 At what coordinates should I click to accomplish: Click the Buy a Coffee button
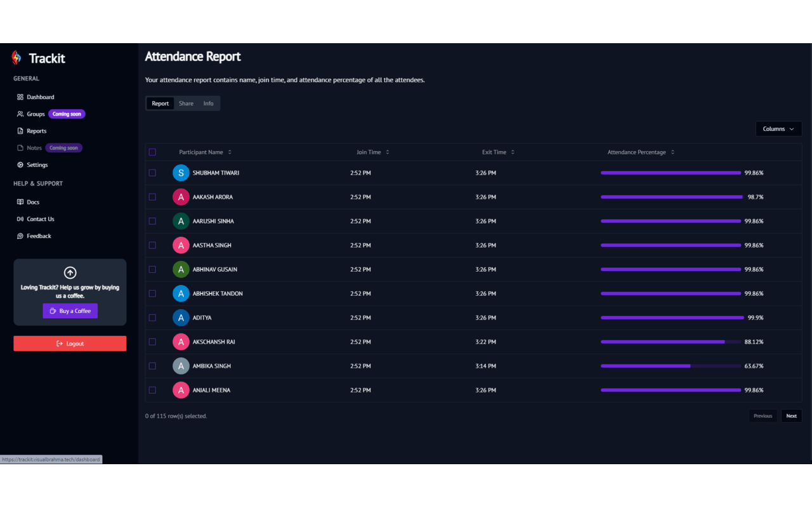coord(70,311)
